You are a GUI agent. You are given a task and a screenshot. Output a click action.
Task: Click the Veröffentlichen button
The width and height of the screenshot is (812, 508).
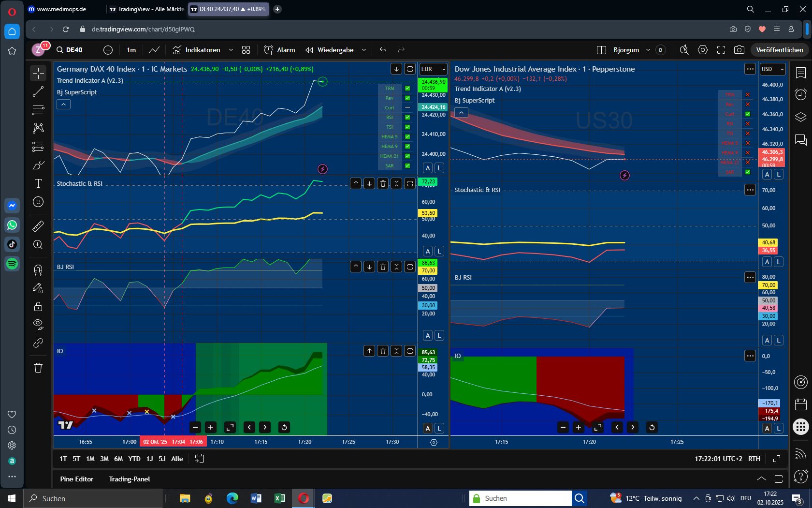coord(779,50)
